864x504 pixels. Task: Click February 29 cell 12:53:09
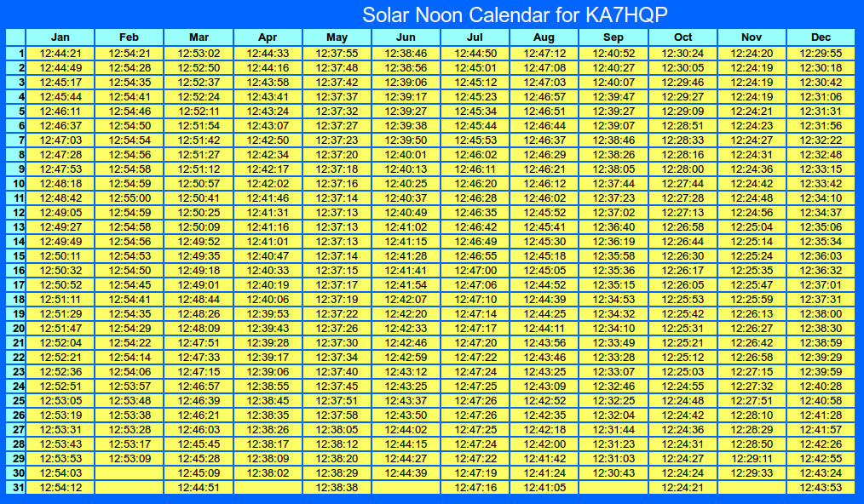coord(129,459)
